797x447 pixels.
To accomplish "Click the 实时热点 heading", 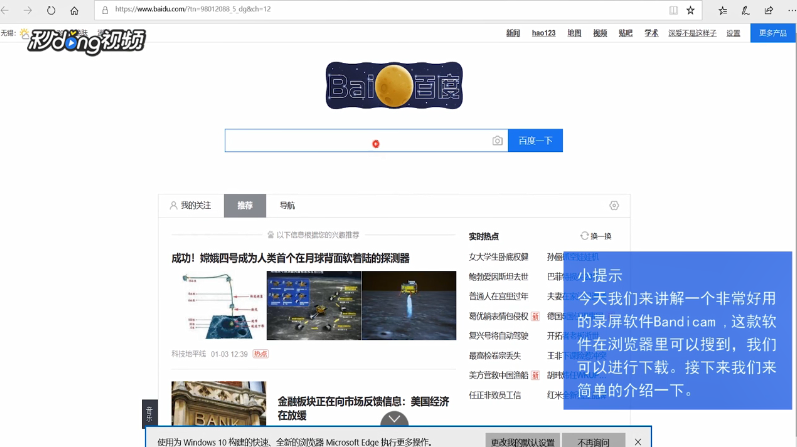I will (x=483, y=236).
